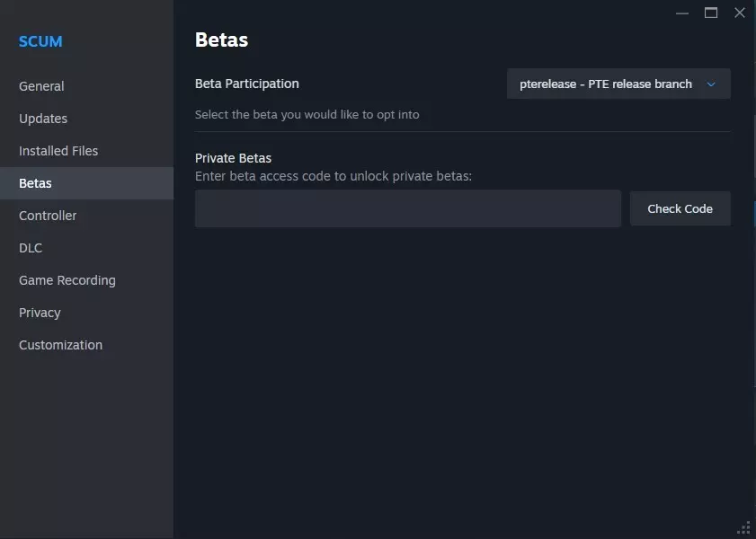Open the Controller settings tab
756x539 pixels.
(48, 216)
